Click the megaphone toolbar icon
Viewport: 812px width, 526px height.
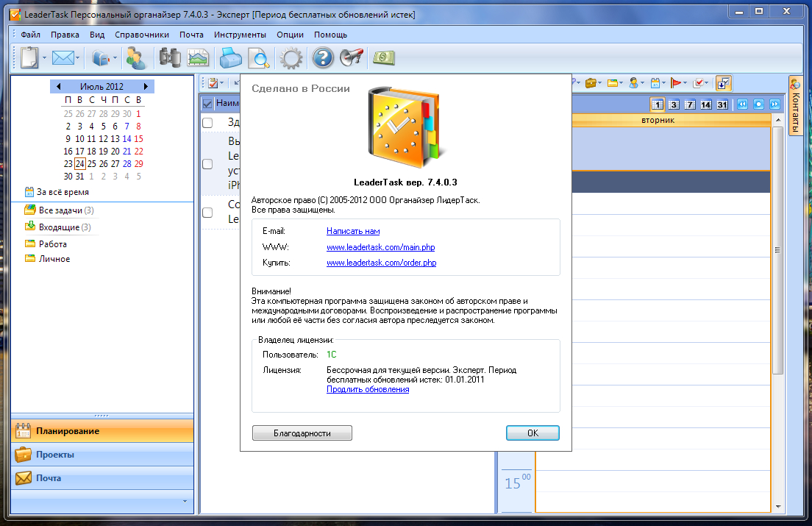(x=352, y=57)
